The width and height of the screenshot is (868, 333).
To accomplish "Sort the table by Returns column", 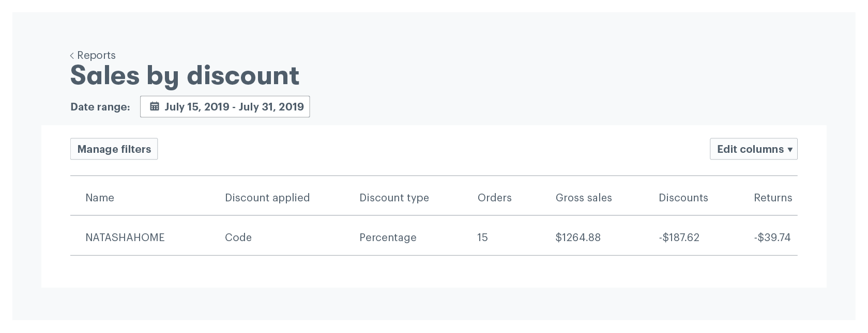I will [x=773, y=198].
